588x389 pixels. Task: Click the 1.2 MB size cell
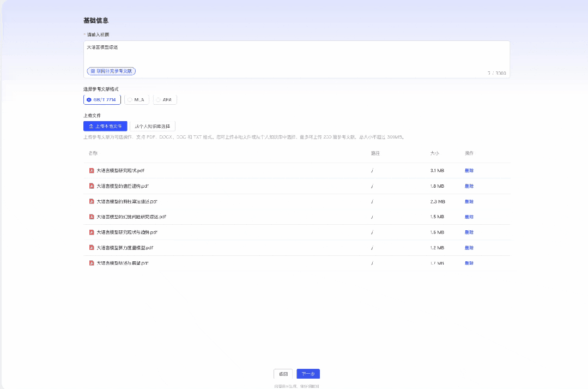pos(437,248)
